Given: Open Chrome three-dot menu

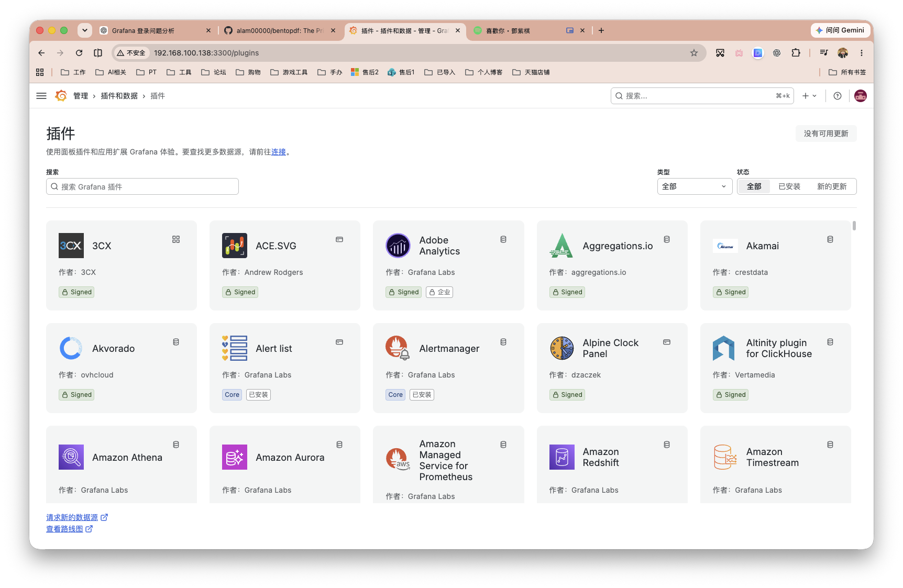Looking at the screenshot, I should (x=862, y=53).
